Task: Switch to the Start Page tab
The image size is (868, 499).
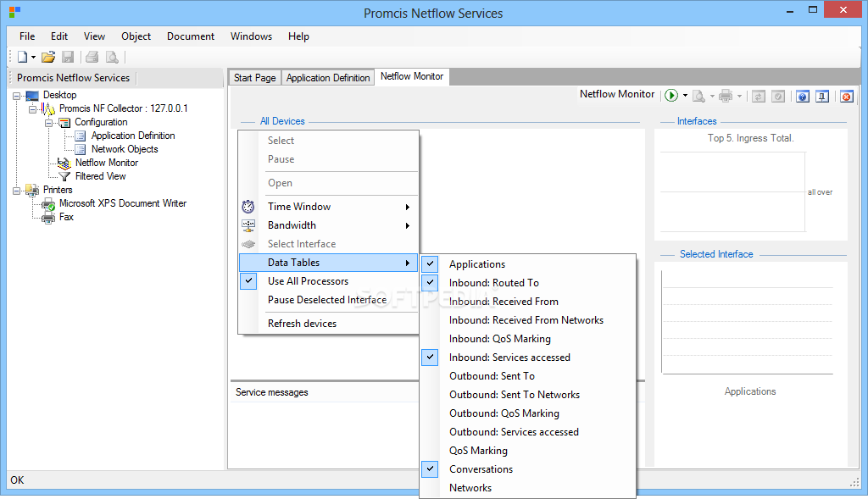Action: click(x=254, y=77)
